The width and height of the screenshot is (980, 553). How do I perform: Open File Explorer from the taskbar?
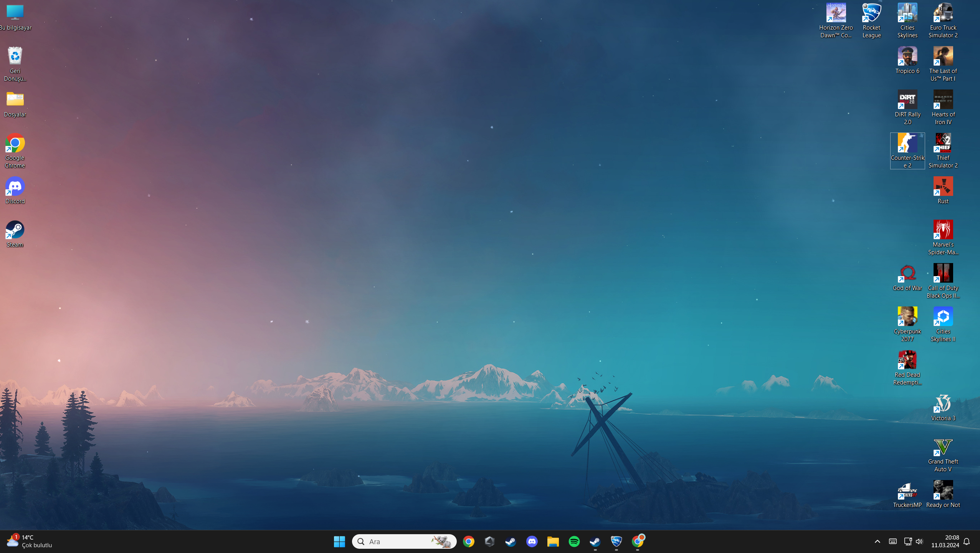[553, 541]
